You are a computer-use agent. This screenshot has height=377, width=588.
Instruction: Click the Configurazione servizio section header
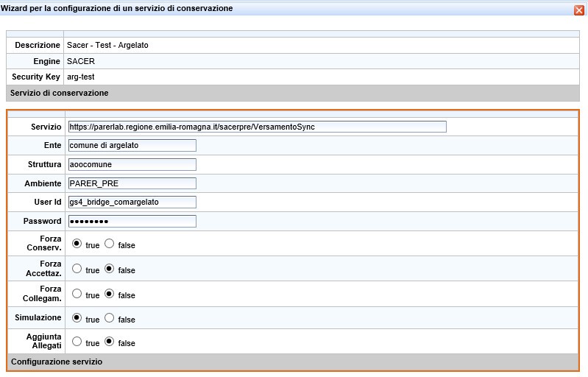click(x=57, y=362)
